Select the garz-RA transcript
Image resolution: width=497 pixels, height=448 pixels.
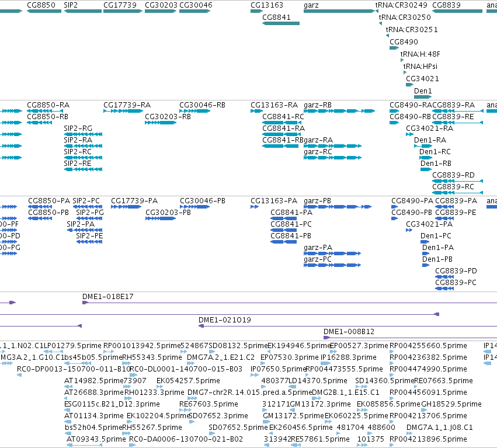[x=332, y=146]
